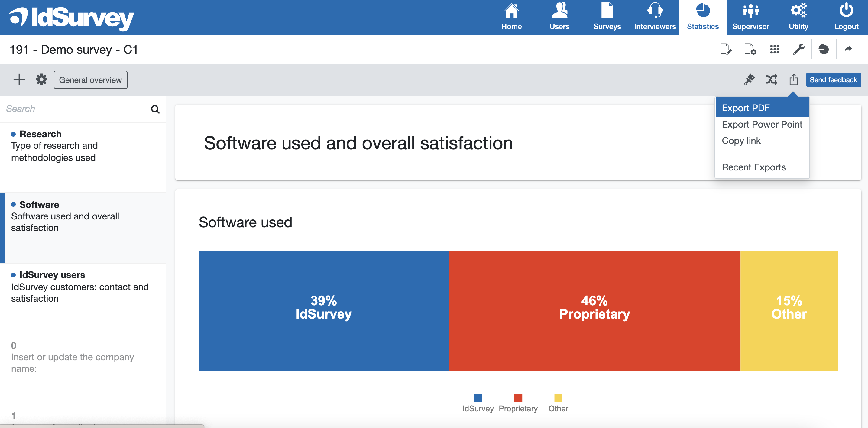
Task: Click the General overview button
Action: pyautogui.click(x=90, y=80)
